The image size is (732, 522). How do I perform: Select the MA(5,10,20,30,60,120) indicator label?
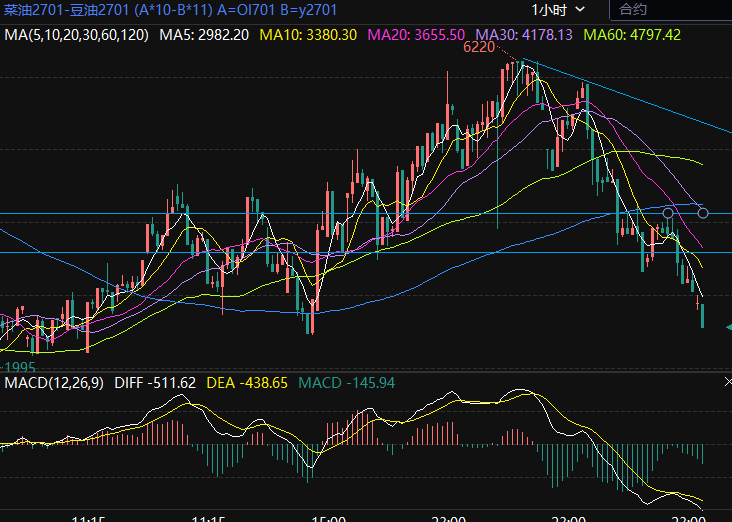click(77, 35)
